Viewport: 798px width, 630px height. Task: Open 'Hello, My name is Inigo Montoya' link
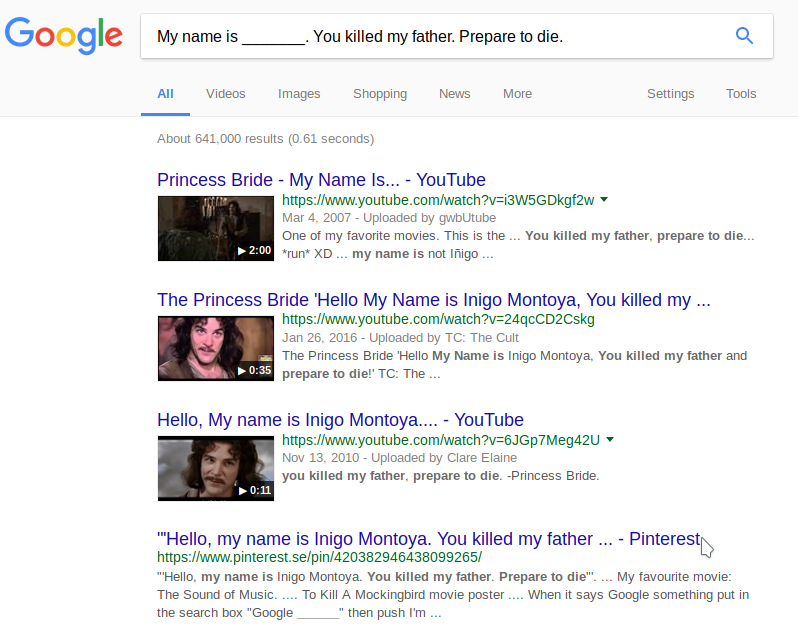340,420
